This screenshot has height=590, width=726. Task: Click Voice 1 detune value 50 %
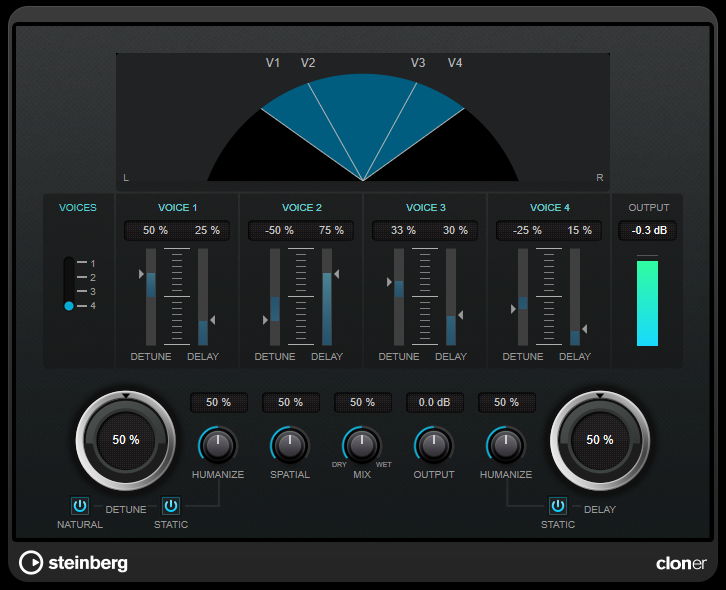coord(155,230)
